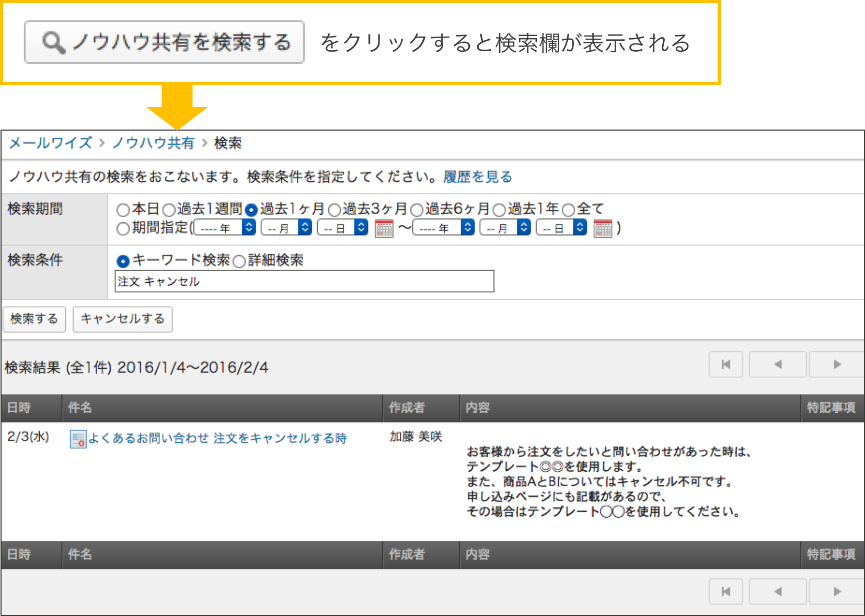The width and height of the screenshot is (865, 616).
Task: Open the start year dropdown
Action: pyautogui.click(x=225, y=228)
